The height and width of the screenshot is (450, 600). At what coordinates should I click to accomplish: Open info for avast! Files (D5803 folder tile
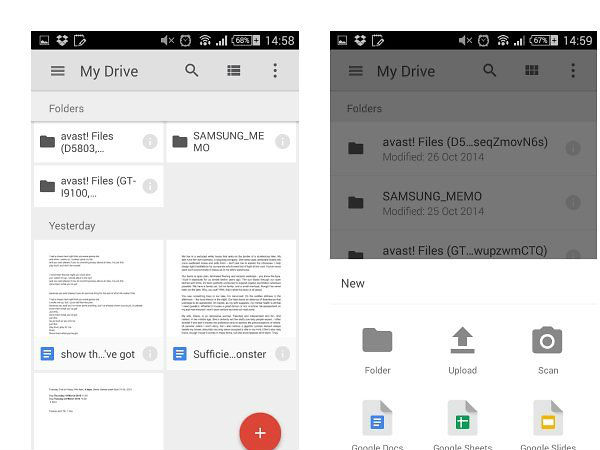(150, 142)
